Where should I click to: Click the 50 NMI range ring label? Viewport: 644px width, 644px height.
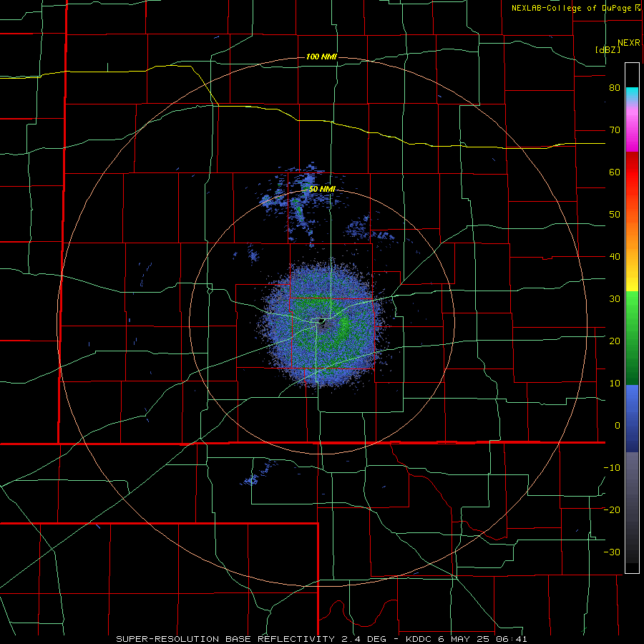pyautogui.click(x=322, y=189)
